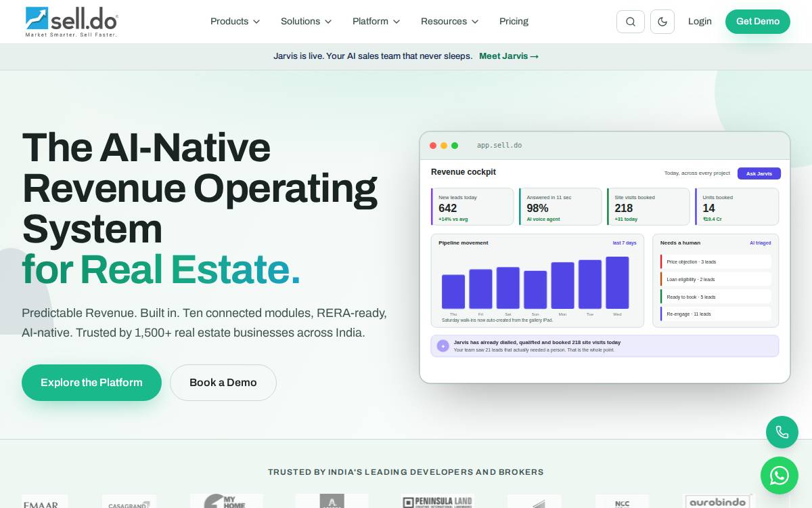Viewport: 812px width, 508px height.
Task: Click the Sun bar in pipeline chart
Action: (x=535, y=290)
